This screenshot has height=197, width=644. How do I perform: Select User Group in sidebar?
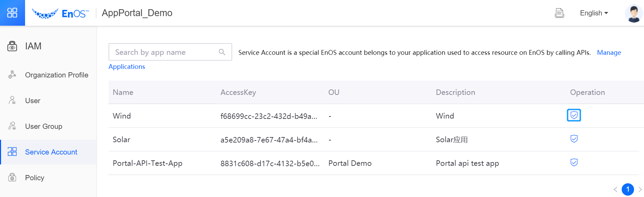coord(44,126)
